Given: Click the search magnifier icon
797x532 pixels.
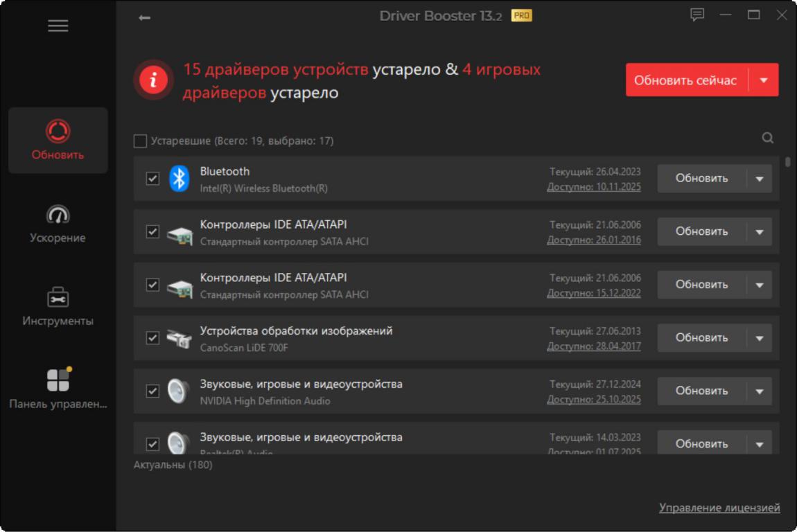Looking at the screenshot, I should (767, 138).
